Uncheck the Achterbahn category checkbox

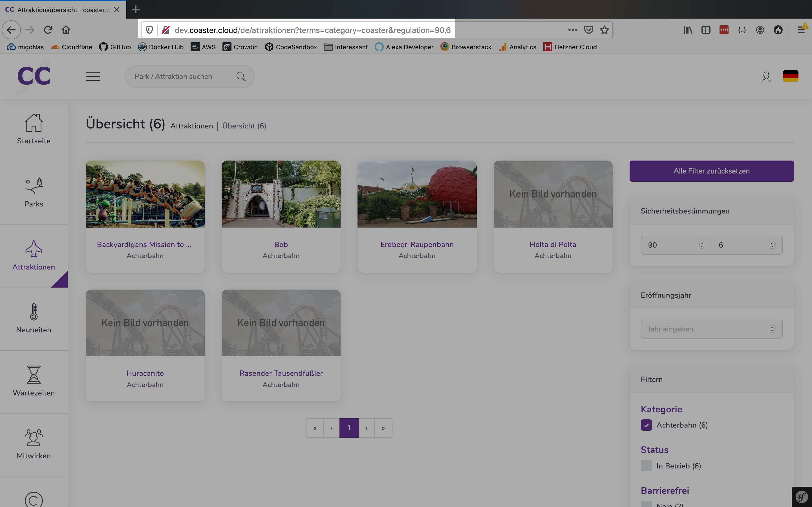coord(646,425)
